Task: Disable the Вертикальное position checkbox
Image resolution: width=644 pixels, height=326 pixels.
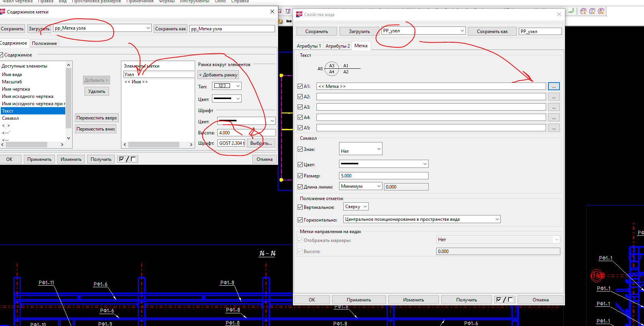Action: [300, 207]
